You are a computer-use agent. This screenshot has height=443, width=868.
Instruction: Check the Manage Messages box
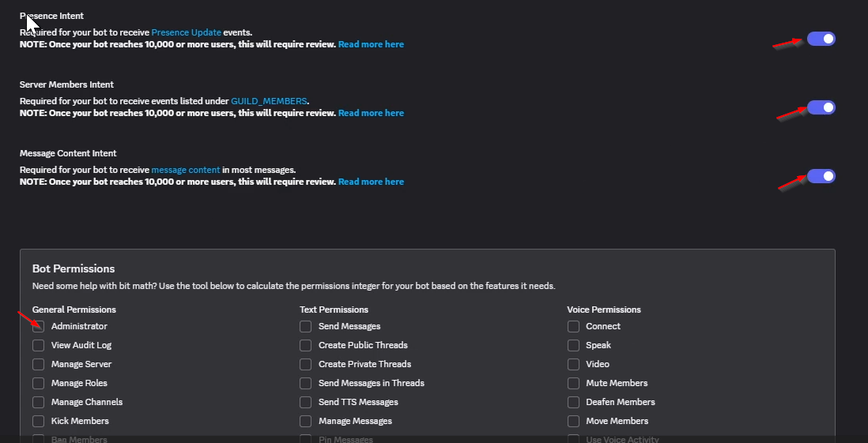[x=306, y=421]
